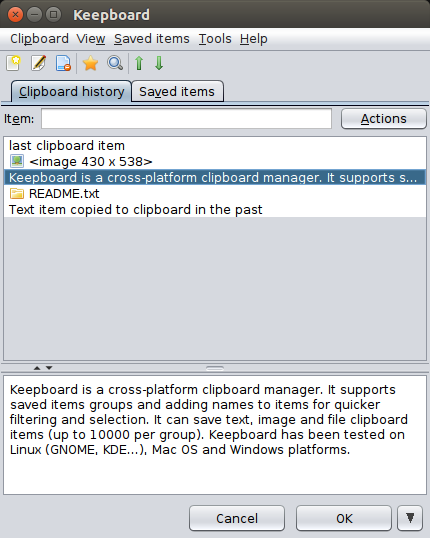The height and width of the screenshot is (538, 430).
Task: Collapse the split pane with the up arrow
Action: coord(37,368)
